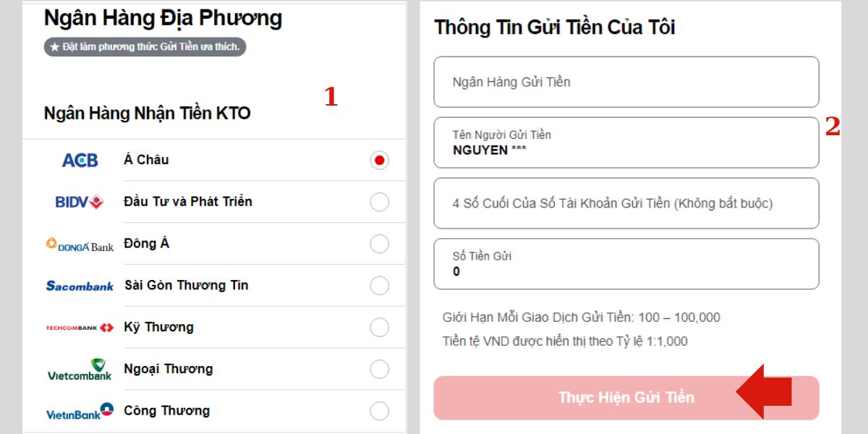Select the Techcombank logo icon
Screen dimensions: 868x434
point(80,327)
